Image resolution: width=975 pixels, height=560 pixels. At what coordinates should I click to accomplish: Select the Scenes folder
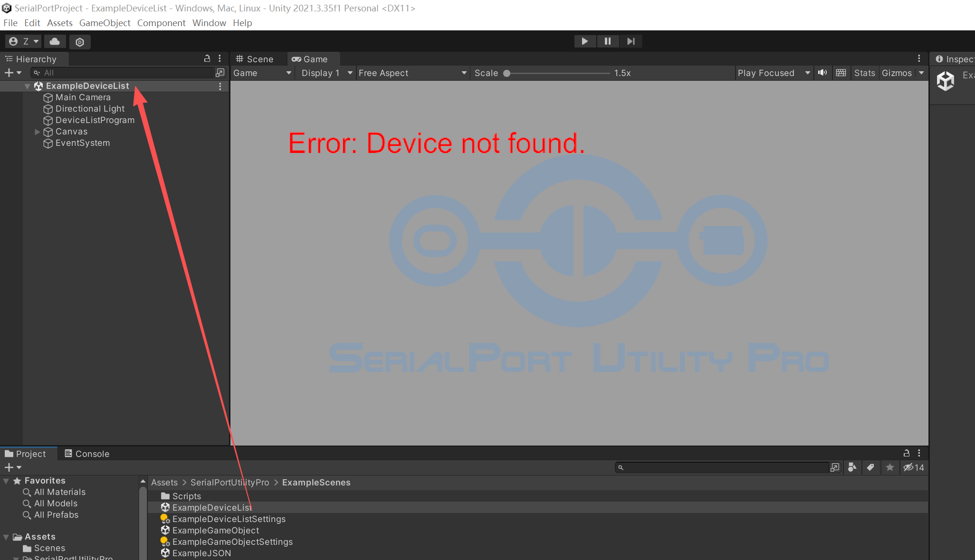point(44,548)
